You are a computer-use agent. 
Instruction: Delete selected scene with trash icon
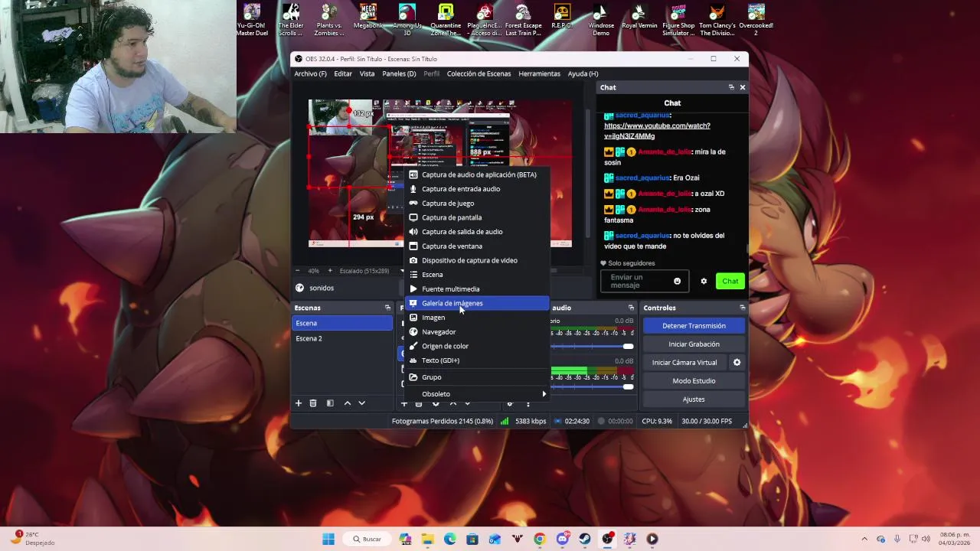(313, 403)
